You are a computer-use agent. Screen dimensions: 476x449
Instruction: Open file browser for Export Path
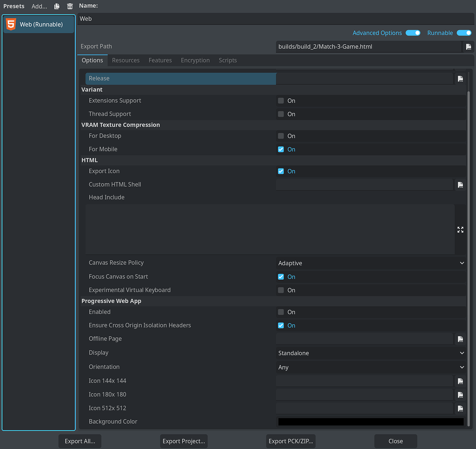[469, 47]
